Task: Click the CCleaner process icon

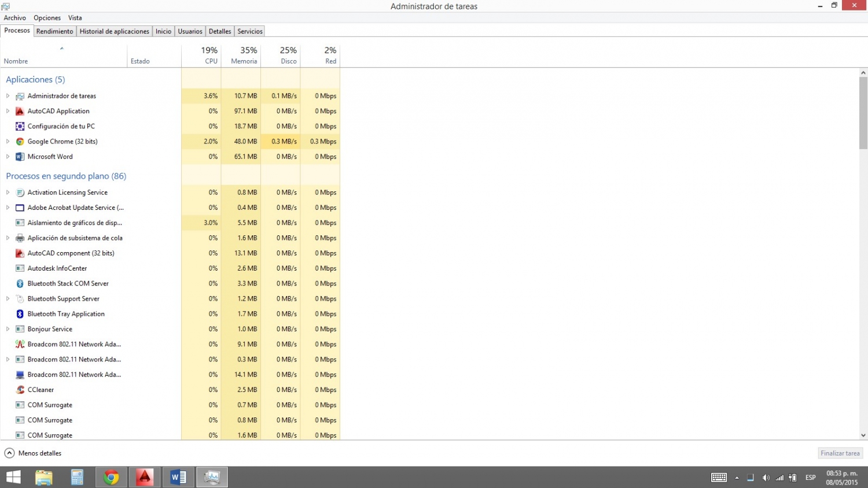Action: point(20,390)
